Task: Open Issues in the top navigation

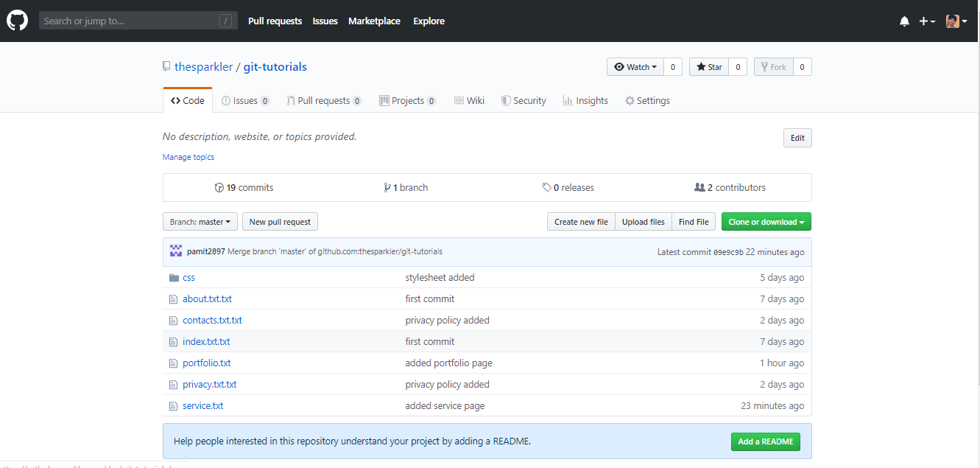Action: click(325, 21)
